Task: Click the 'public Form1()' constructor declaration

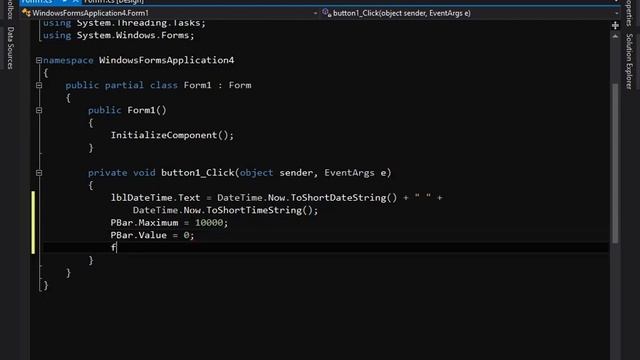Action: point(127,110)
